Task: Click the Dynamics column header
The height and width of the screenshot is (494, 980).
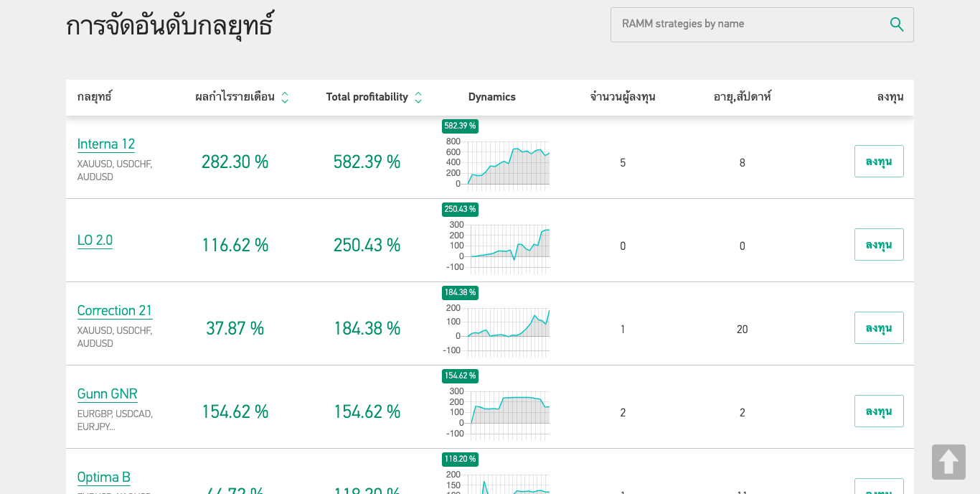Action: (x=492, y=97)
